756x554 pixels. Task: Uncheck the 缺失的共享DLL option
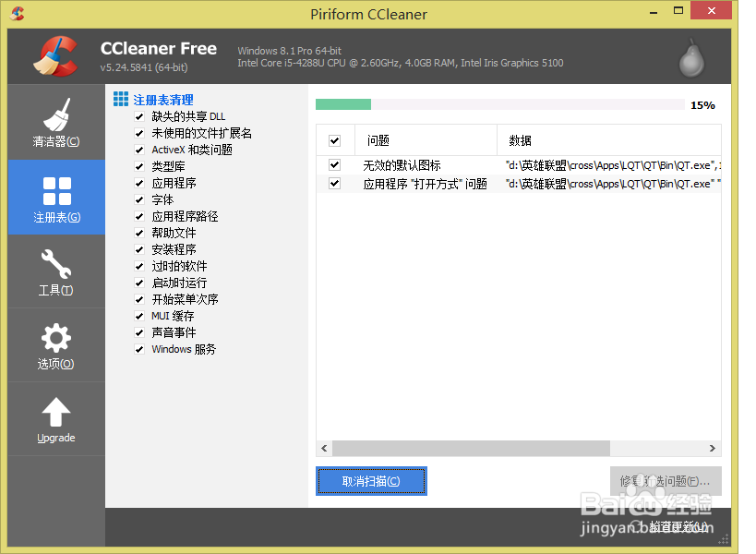click(138, 115)
